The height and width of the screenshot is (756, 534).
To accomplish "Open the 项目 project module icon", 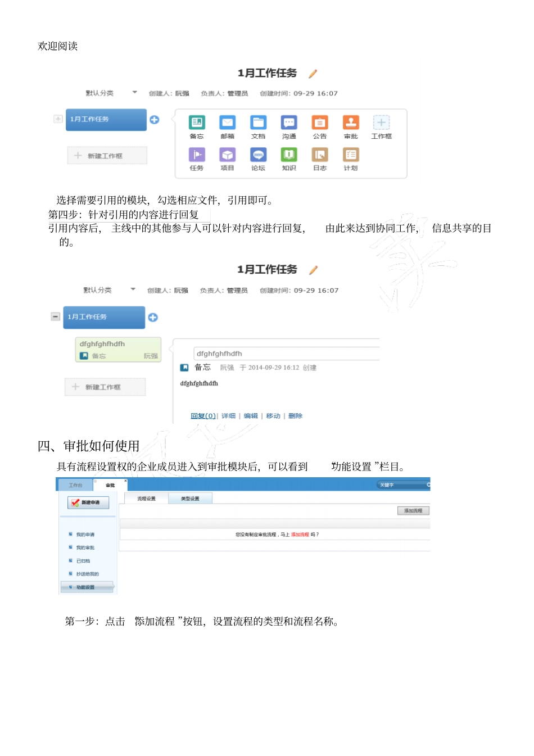I will tap(227, 154).
